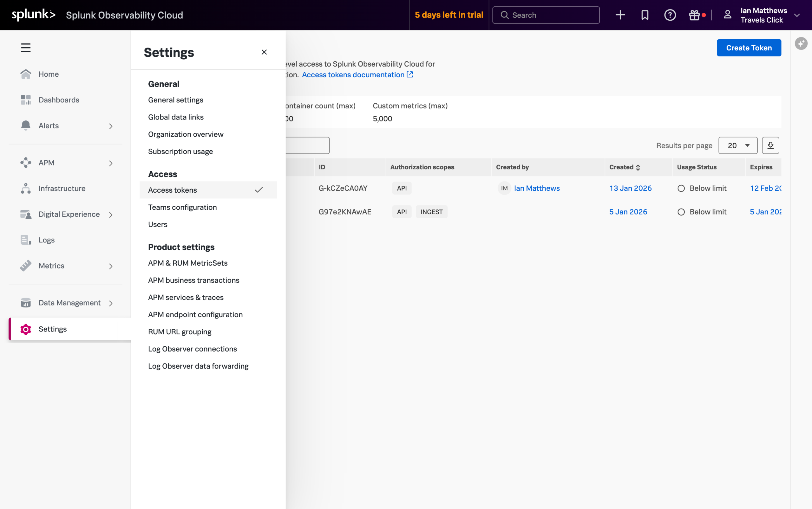812x509 pixels.
Task: Click the hamburger menu icon
Action: coord(26,48)
